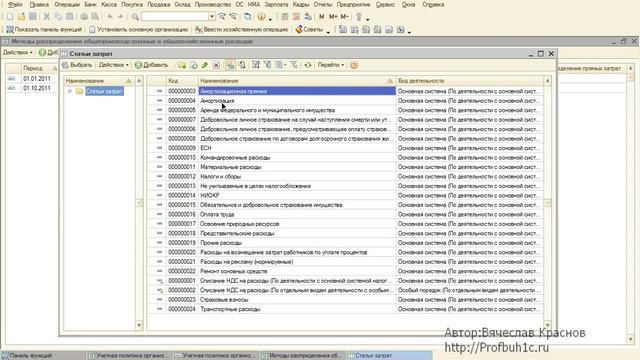Image resolution: width=640 pixels, height=360 pixels.
Task: Expand the Статьи затрат tree node
Action: [70, 91]
